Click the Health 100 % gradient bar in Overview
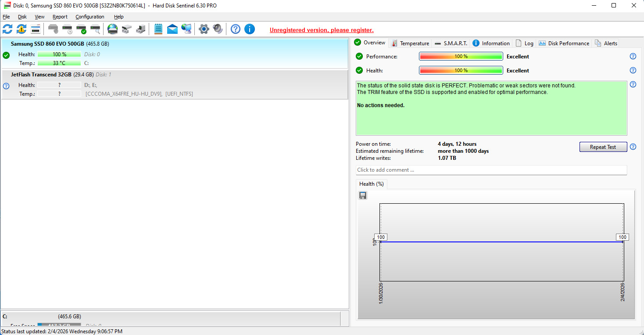Viewport: 644px width, 335px height. pos(461,70)
